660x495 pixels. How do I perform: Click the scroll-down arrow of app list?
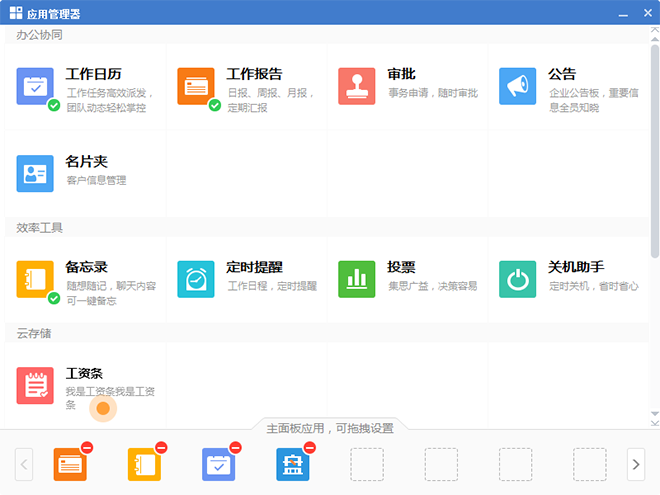655,414
